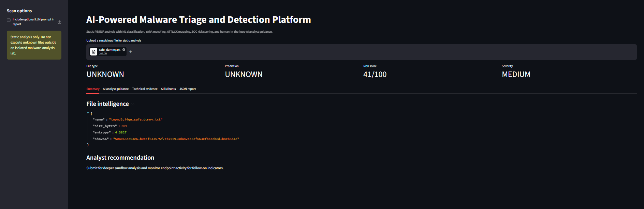Click the entropy value 4.3827

pyautogui.click(x=121, y=132)
